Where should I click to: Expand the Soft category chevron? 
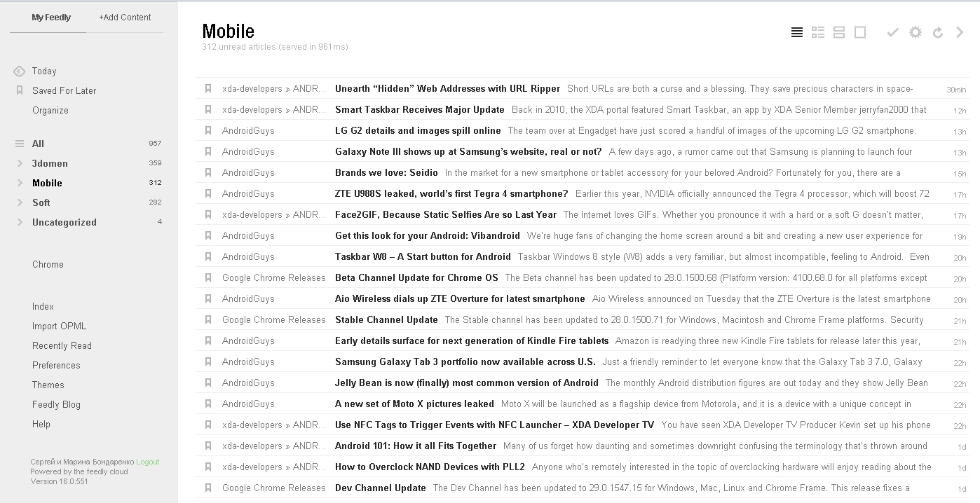(x=20, y=203)
